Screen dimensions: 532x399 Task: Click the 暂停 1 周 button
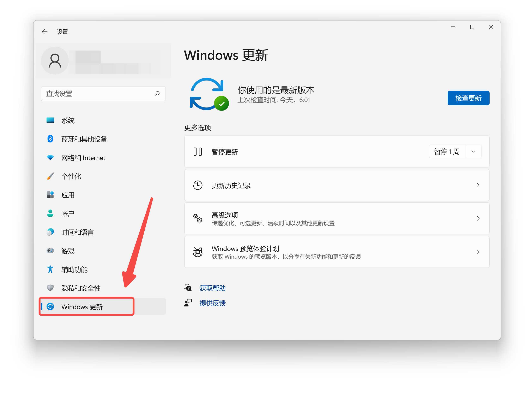447,151
